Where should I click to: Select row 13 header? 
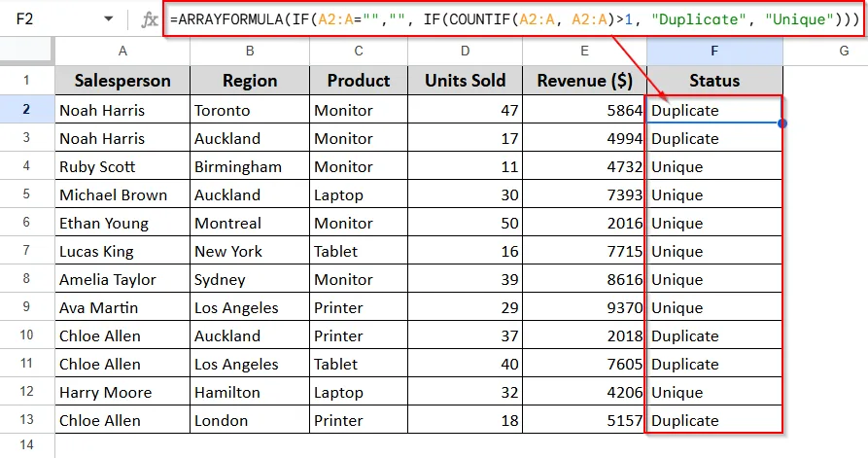point(26,419)
